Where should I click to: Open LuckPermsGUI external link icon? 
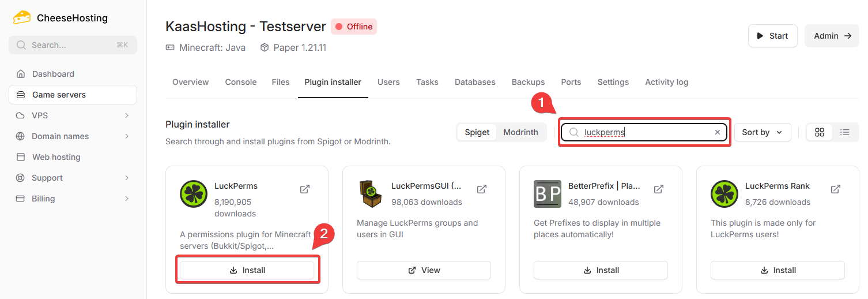482,189
